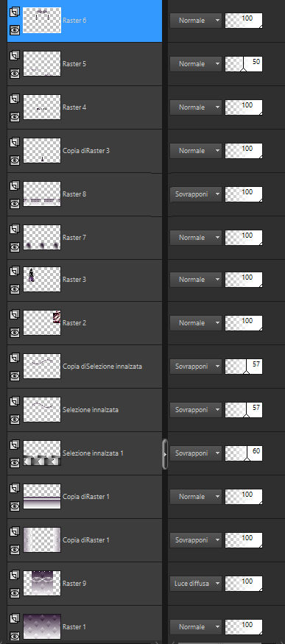Click the layer type icon of Raster 8
The width and height of the screenshot is (285, 644).
click(15, 185)
